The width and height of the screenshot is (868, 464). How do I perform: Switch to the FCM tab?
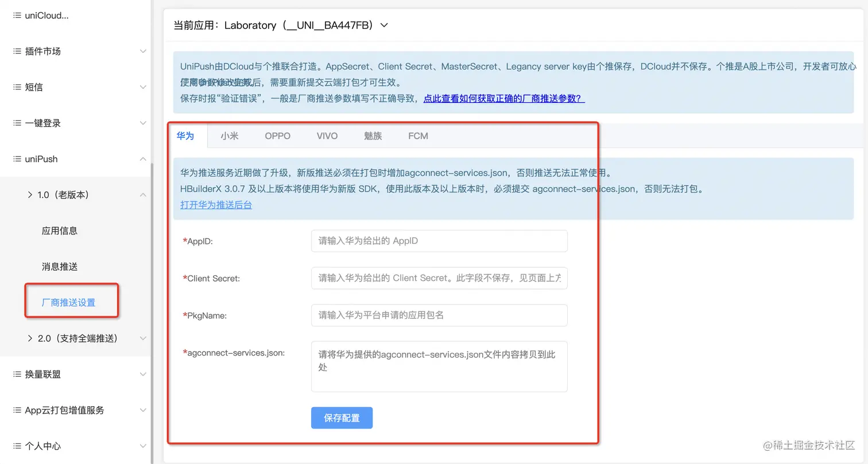tap(418, 136)
